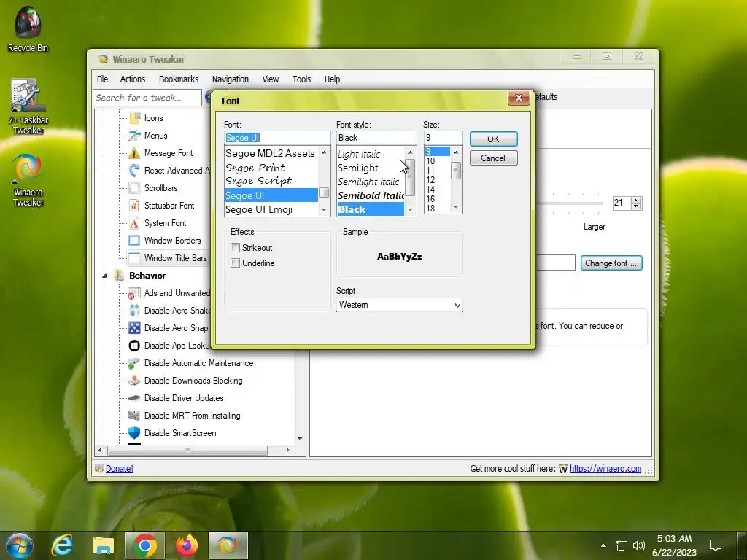Open the View menu

[x=270, y=79]
